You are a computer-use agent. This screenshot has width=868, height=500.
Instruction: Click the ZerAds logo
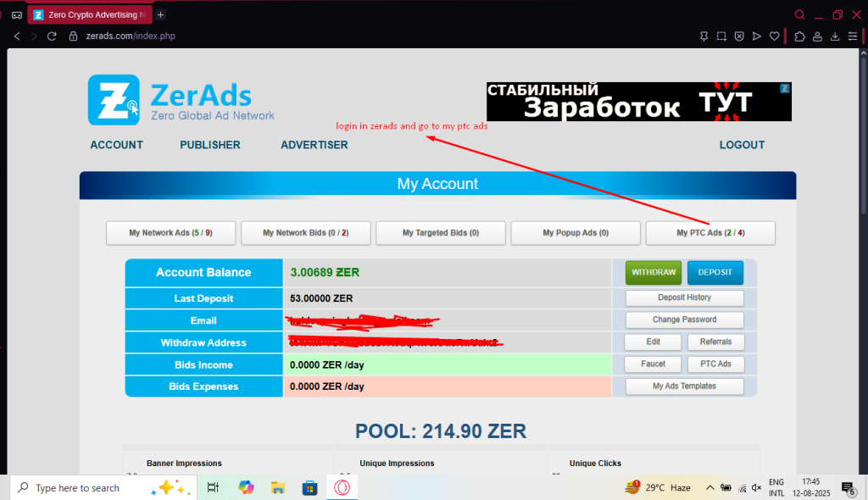coord(181,101)
